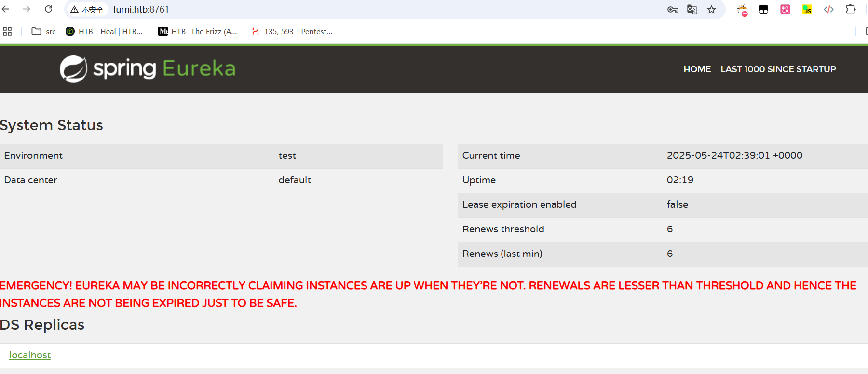Select the Uptime label
868x374 pixels.
pyautogui.click(x=479, y=180)
